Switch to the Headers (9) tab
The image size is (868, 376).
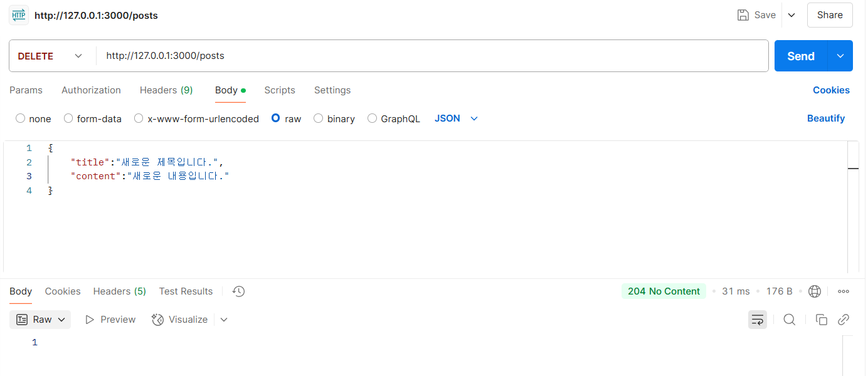pyautogui.click(x=166, y=90)
